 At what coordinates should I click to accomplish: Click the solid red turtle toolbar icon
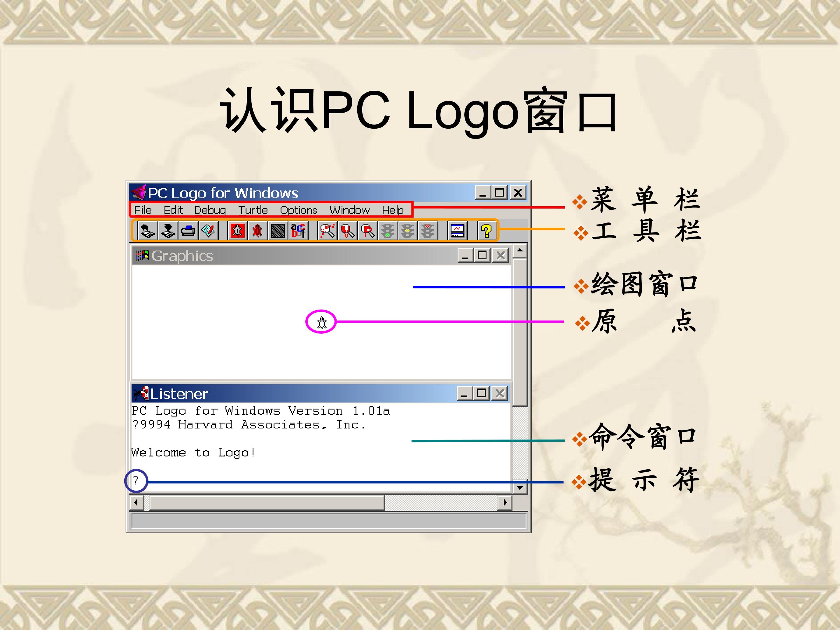click(258, 230)
